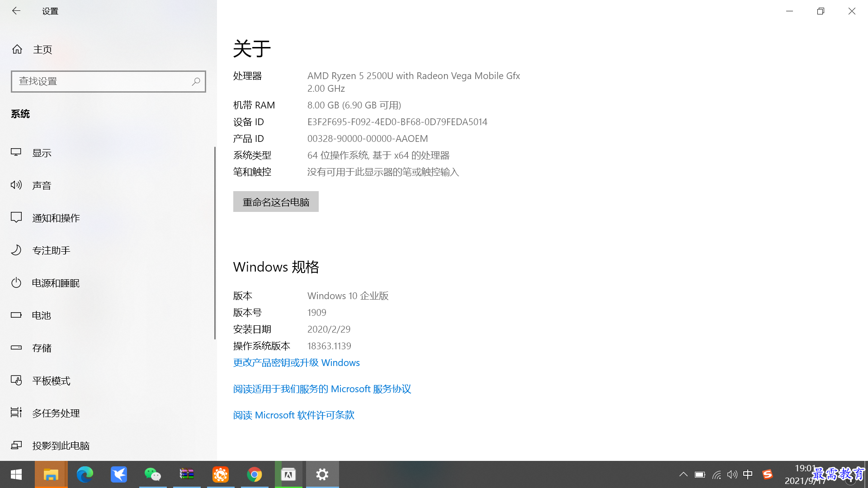Open the Windows Start menu
868x488 pixels.
coord(16,474)
